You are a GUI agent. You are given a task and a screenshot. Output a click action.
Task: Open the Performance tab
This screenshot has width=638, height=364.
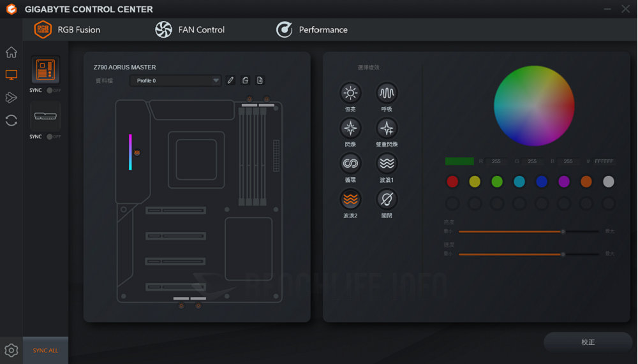pos(312,29)
